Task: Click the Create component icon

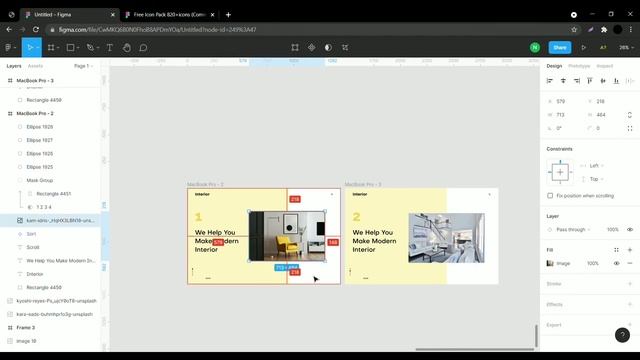Action: point(311,48)
